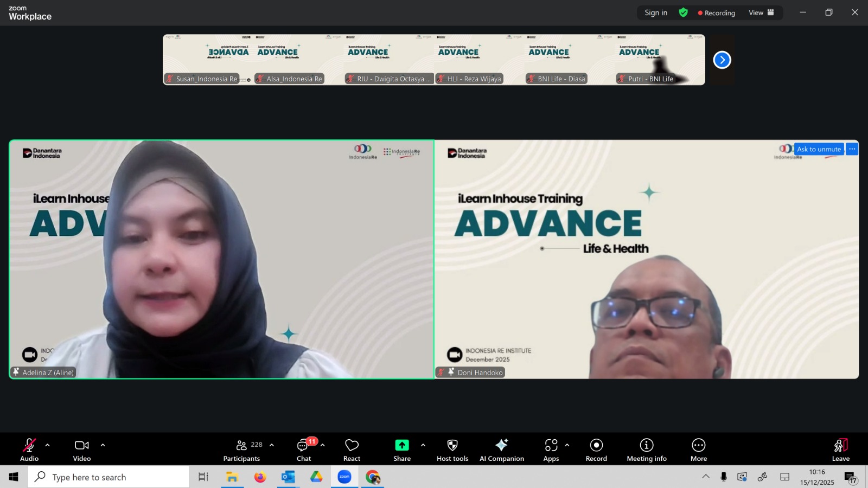Viewport: 868px width, 488px height.
Task: Expand share options arrow beside Share
Action: tap(423, 445)
